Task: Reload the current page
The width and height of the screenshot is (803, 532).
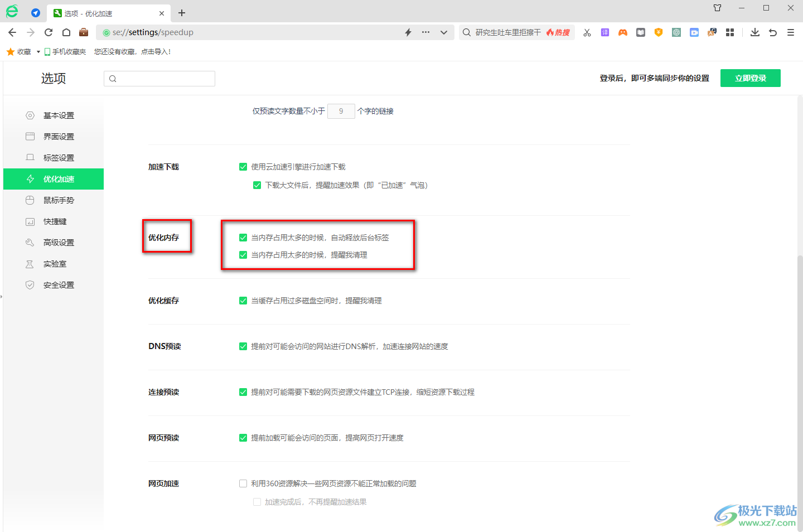Action: [49, 32]
